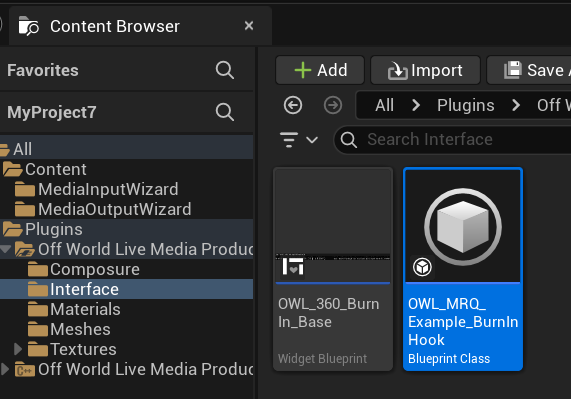
Task: Expand Off World Live C++ folder arrow
Action: [5, 369]
